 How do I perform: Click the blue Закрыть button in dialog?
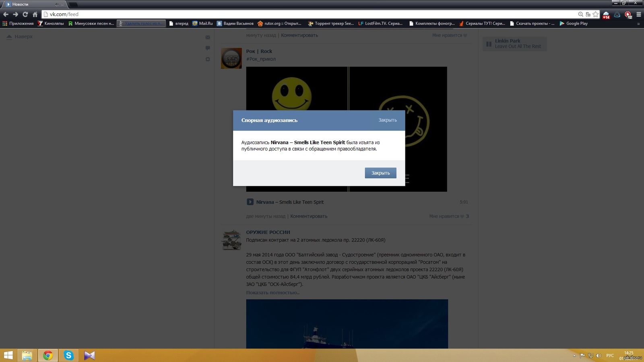pos(381,173)
